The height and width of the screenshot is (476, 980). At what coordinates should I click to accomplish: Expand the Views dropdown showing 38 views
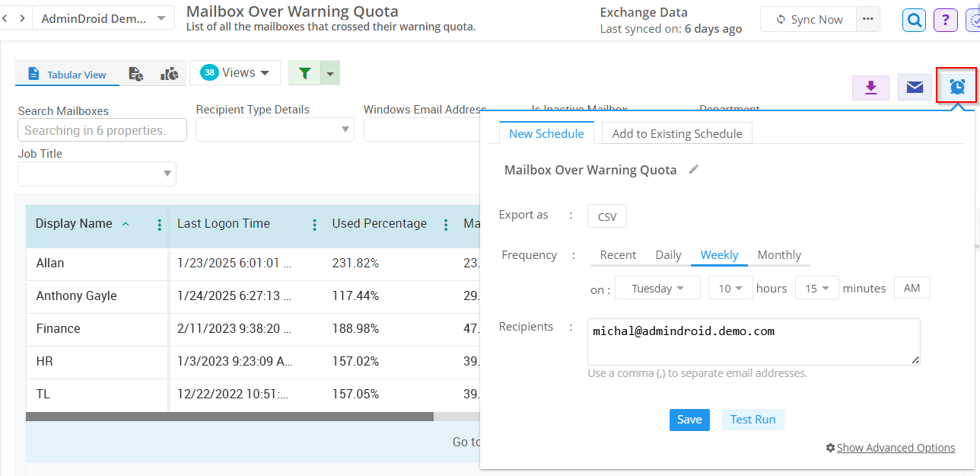click(235, 72)
